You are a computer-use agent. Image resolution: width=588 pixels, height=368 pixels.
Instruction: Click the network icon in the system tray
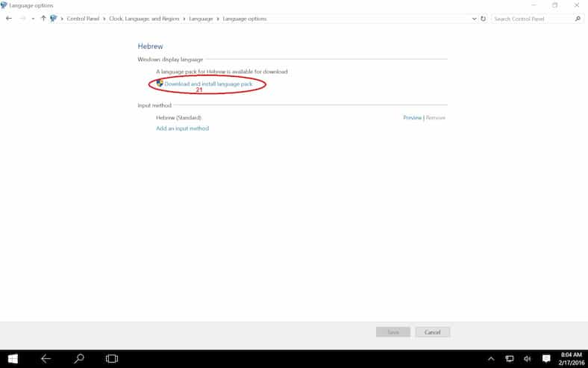[510, 359]
